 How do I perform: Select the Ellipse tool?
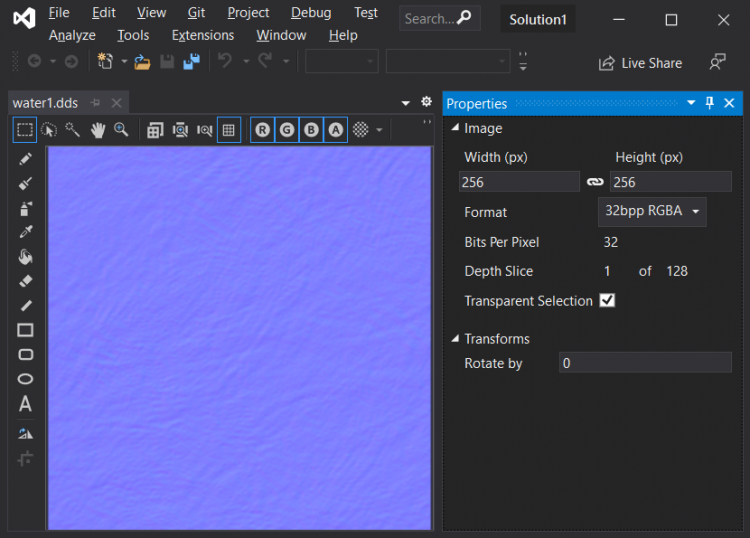(x=25, y=379)
